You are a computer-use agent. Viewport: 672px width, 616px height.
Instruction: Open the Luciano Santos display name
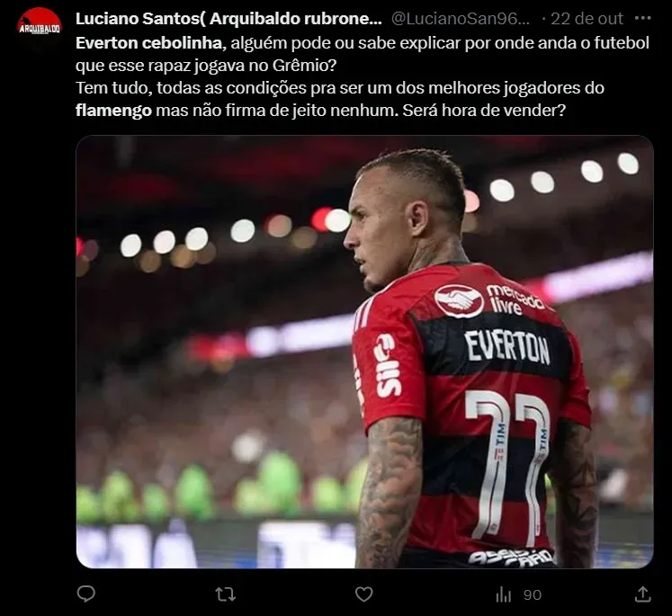coord(228,18)
